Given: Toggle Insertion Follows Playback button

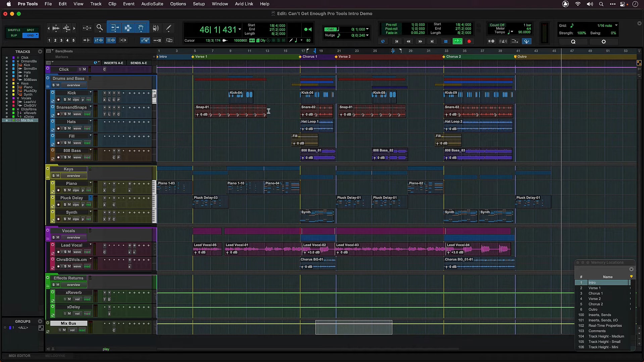Looking at the screenshot, I should pyautogui.click(x=123, y=40).
